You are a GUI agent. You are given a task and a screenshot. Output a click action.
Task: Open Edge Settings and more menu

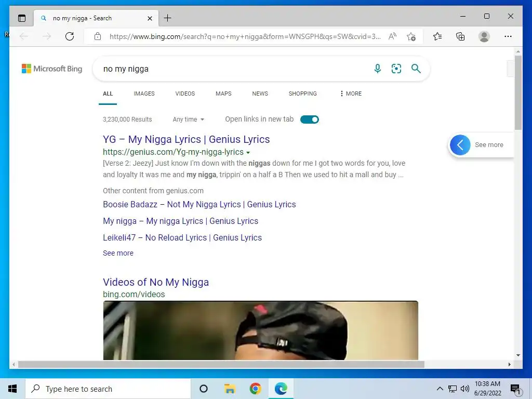pyautogui.click(x=508, y=36)
